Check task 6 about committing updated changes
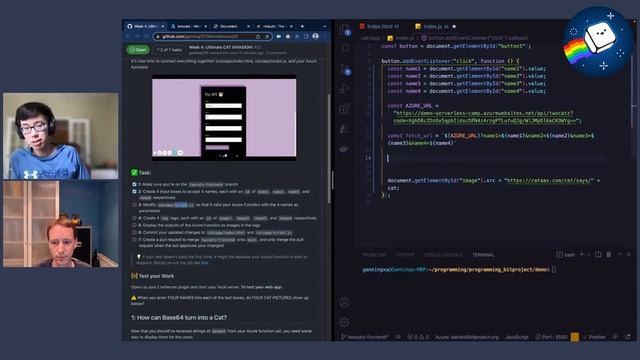This screenshot has height=360, width=640. pos(134,232)
